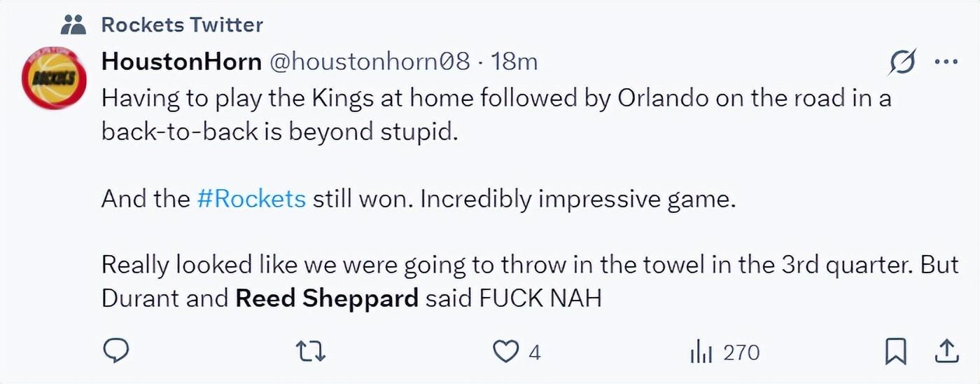
Task: Like the tweet with the heart icon
Action: [x=505, y=351]
